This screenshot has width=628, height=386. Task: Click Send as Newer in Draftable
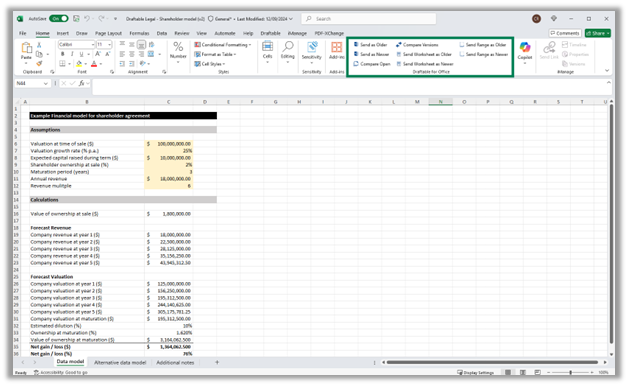pyautogui.click(x=371, y=54)
